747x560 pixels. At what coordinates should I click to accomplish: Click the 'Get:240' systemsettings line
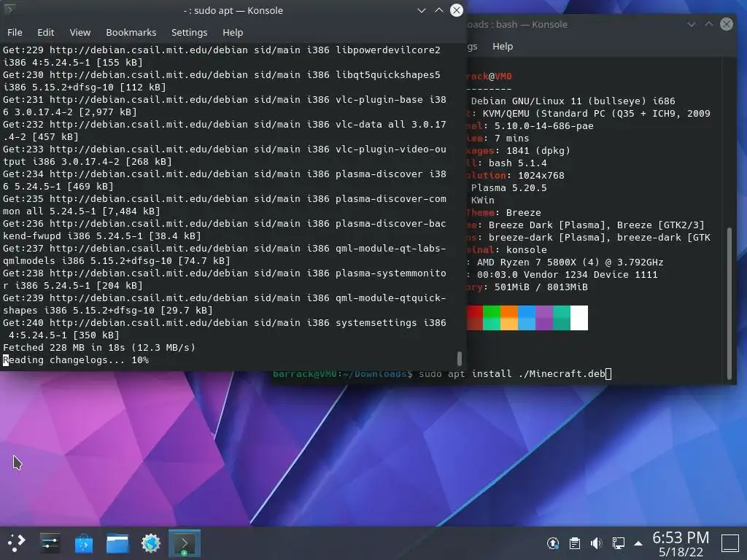[x=225, y=329]
